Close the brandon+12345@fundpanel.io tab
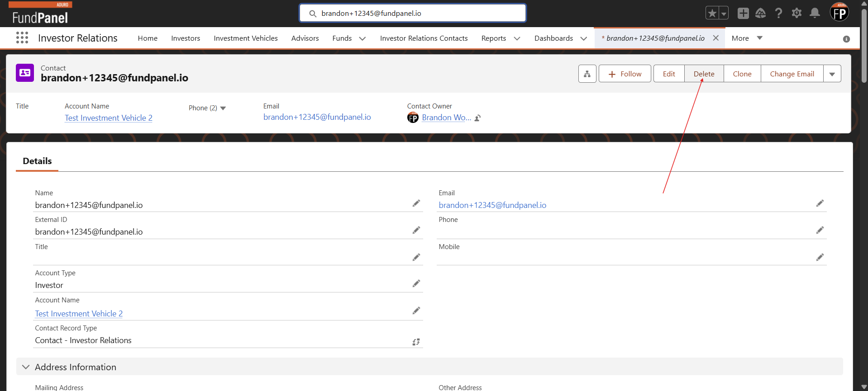 (x=716, y=38)
